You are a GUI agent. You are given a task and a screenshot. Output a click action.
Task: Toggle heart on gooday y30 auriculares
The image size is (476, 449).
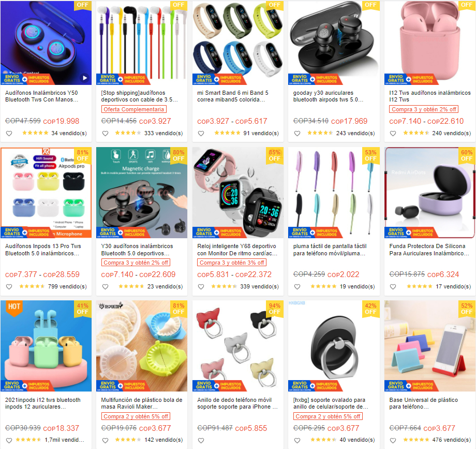pos(297,134)
